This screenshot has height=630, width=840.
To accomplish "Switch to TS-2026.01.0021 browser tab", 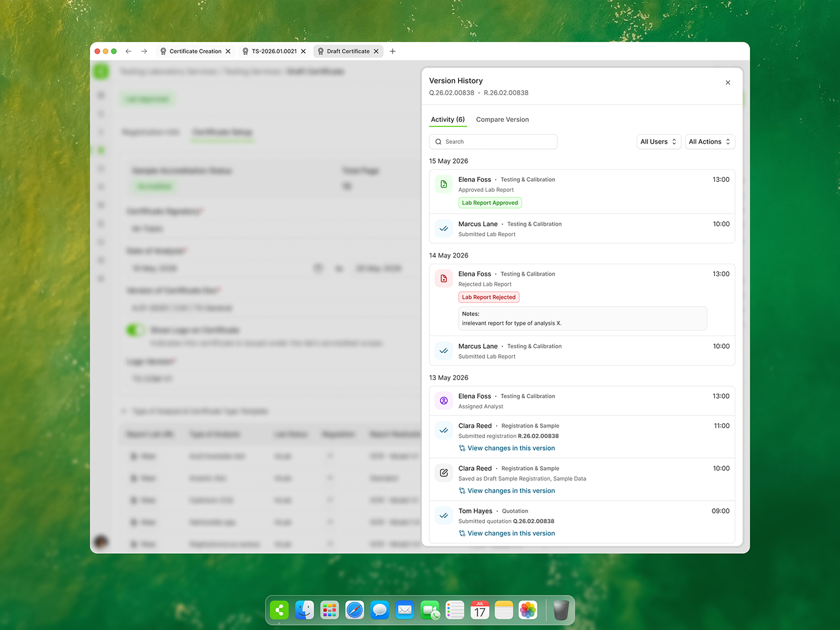I will point(274,51).
